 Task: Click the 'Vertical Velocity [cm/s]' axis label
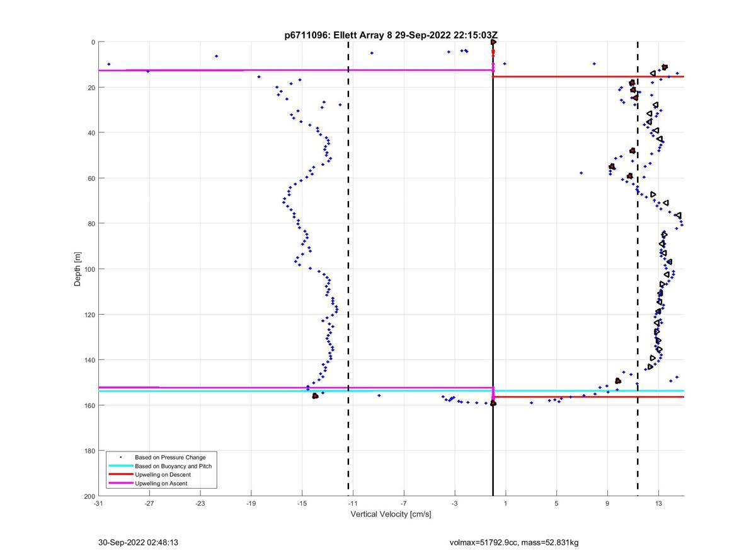point(391,514)
